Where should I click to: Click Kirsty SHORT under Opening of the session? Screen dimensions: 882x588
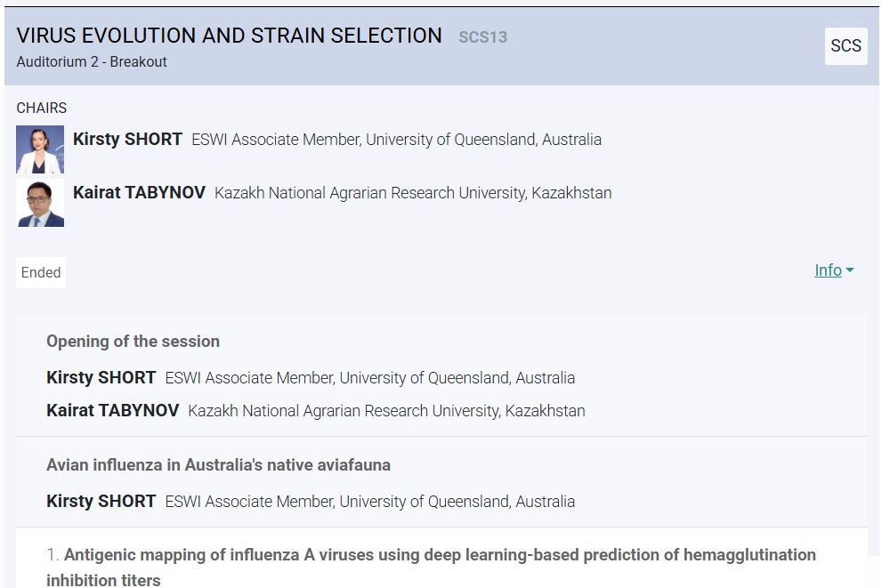coord(101,378)
